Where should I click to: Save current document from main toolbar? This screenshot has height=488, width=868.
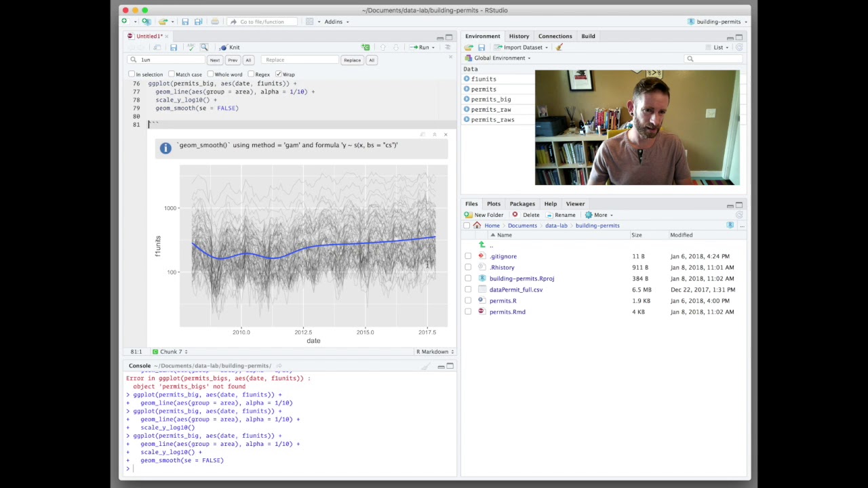tap(185, 22)
